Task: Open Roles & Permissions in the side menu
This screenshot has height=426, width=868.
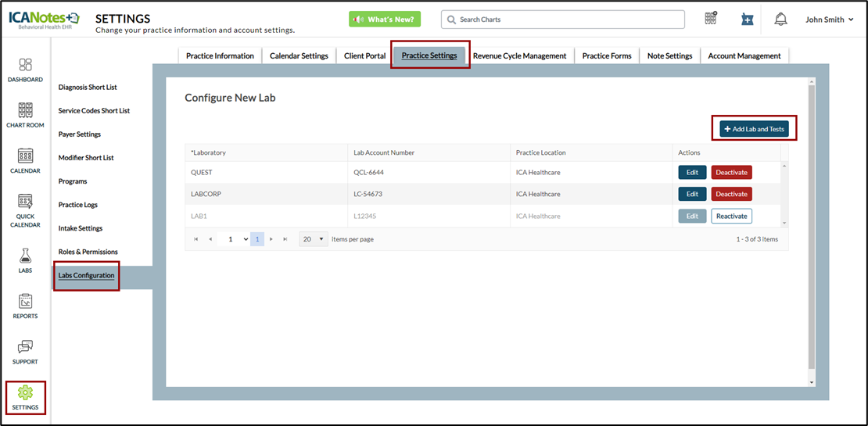Action: pyautogui.click(x=88, y=252)
